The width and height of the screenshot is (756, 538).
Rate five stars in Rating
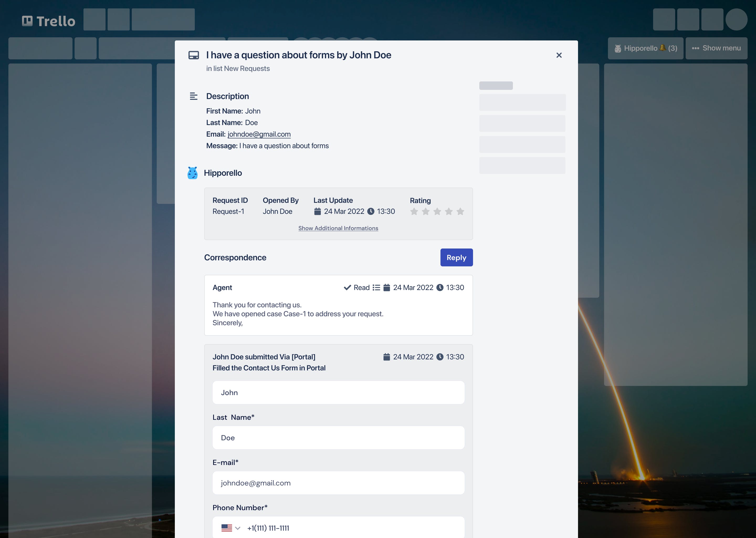pyautogui.click(x=460, y=211)
